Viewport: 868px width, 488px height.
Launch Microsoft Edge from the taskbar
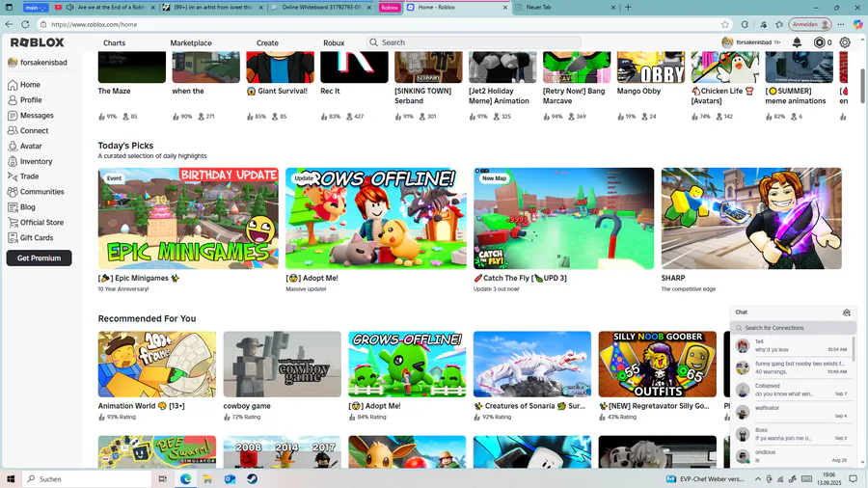pos(185,479)
